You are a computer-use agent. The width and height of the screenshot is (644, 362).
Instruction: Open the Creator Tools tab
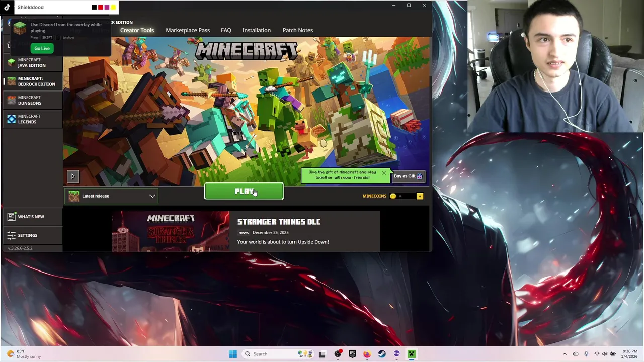(x=137, y=30)
